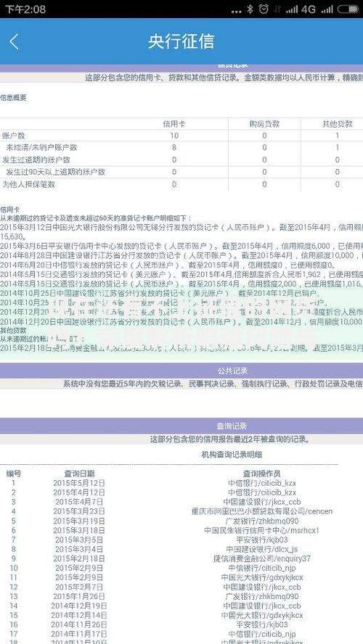Tap the 2014年8月28日中国建设银行 record line
This screenshot has height=644, width=363.
click(x=181, y=255)
